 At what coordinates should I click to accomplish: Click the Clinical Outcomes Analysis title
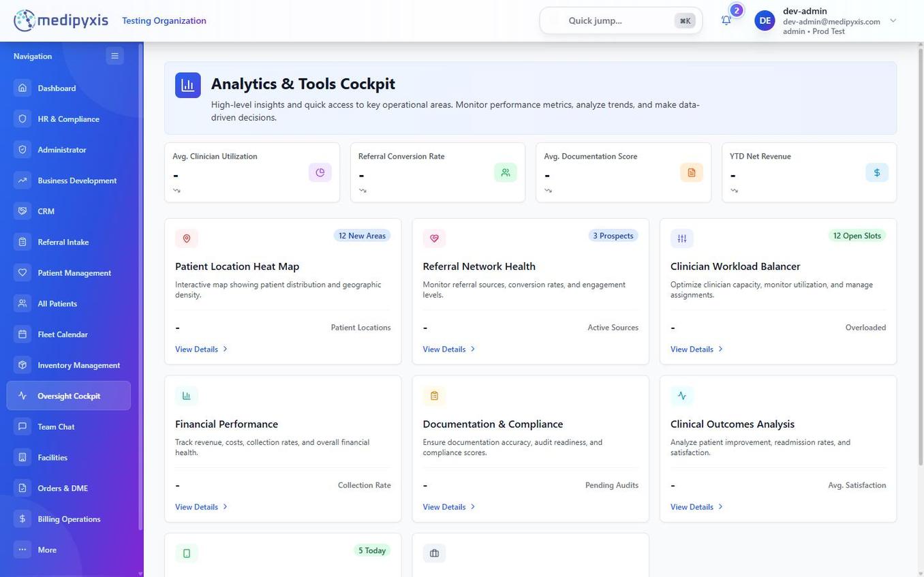(x=733, y=424)
